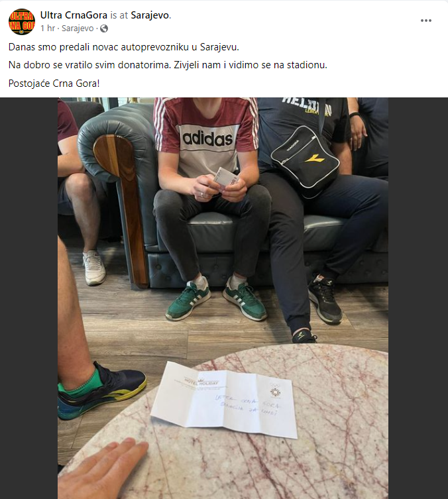The height and width of the screenshot is (499, 448).
Task: Select the text line "Danas smo predali novac"
Action: point(123,47)
